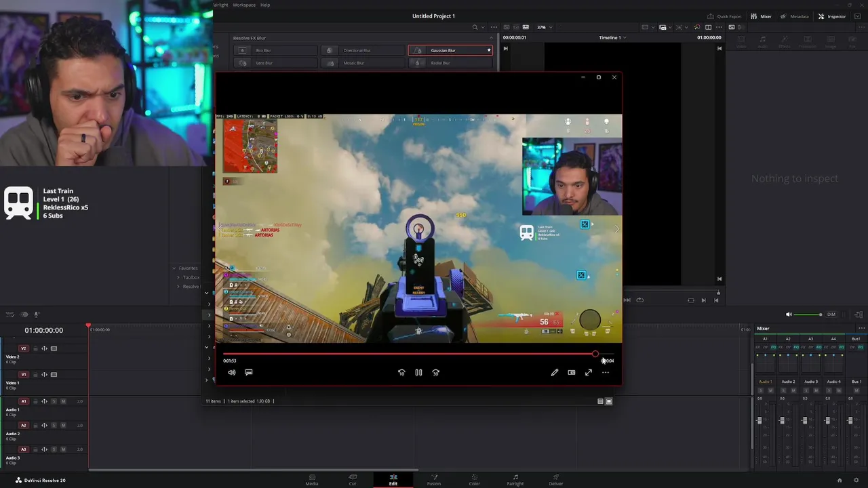Image resolution: width=868 pixels, height=488 pixels.
Task: Solo the Audio 2 track
Action: pyautogui.click(x=54, y=426)
